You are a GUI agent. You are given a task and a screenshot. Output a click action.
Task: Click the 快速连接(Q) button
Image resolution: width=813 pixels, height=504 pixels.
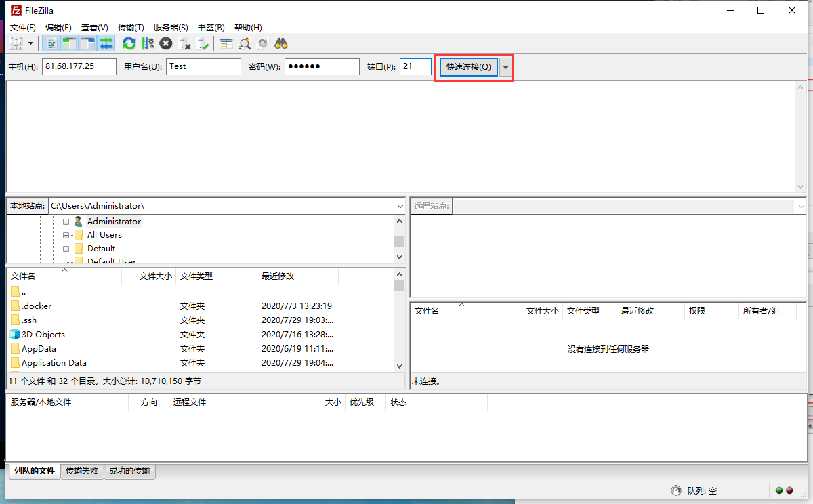point(469,66)
